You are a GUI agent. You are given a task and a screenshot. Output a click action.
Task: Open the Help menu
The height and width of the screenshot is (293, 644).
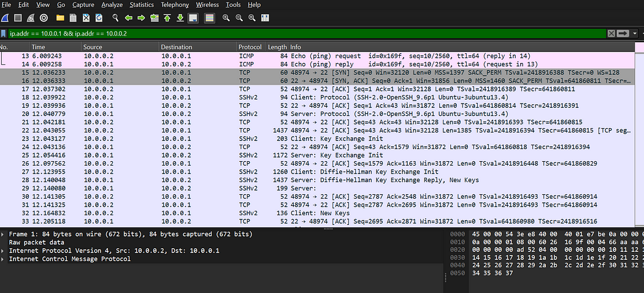pos(255,5)
